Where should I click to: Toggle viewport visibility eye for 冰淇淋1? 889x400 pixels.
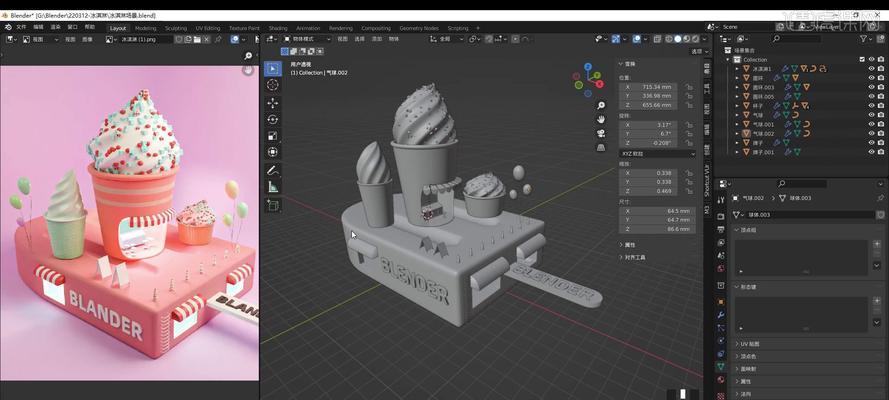click(x=872, y=69)
